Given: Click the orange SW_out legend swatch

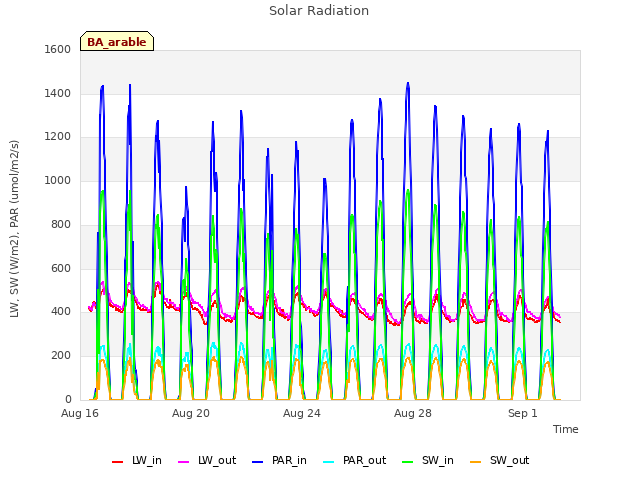Looking at the screenshot, I should coord(476,462).
